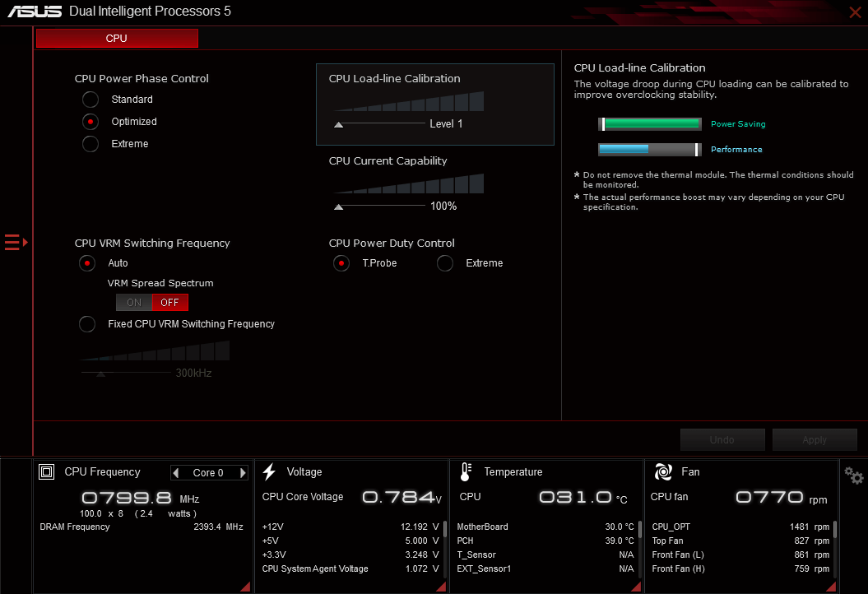Click the Core 0 selector label

(x=208, y=473)
